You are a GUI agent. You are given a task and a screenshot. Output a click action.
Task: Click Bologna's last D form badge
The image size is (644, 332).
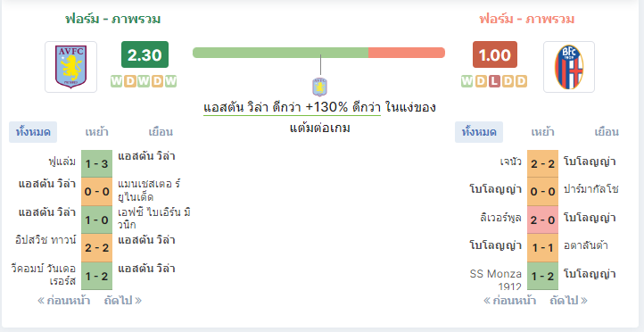[521, 81]
